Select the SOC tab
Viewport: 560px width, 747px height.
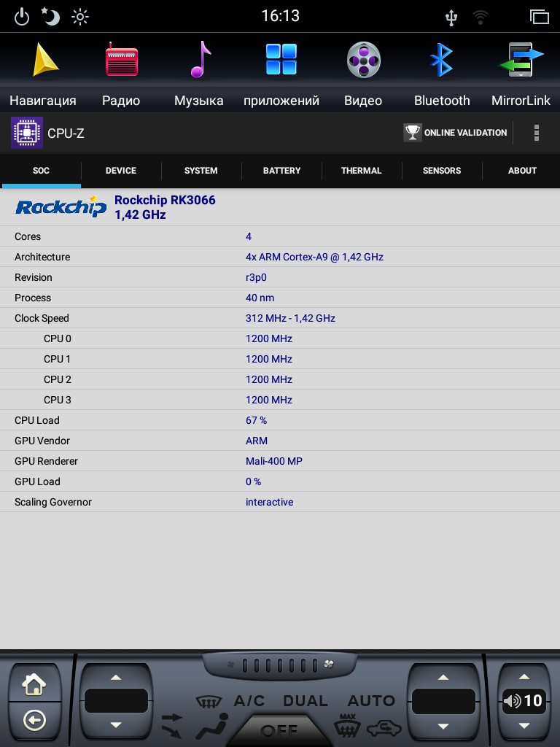[x=41, y=171]
